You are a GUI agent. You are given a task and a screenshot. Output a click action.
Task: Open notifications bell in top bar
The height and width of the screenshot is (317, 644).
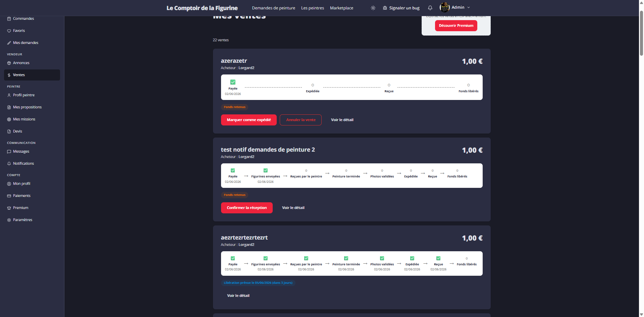[430, 8]
